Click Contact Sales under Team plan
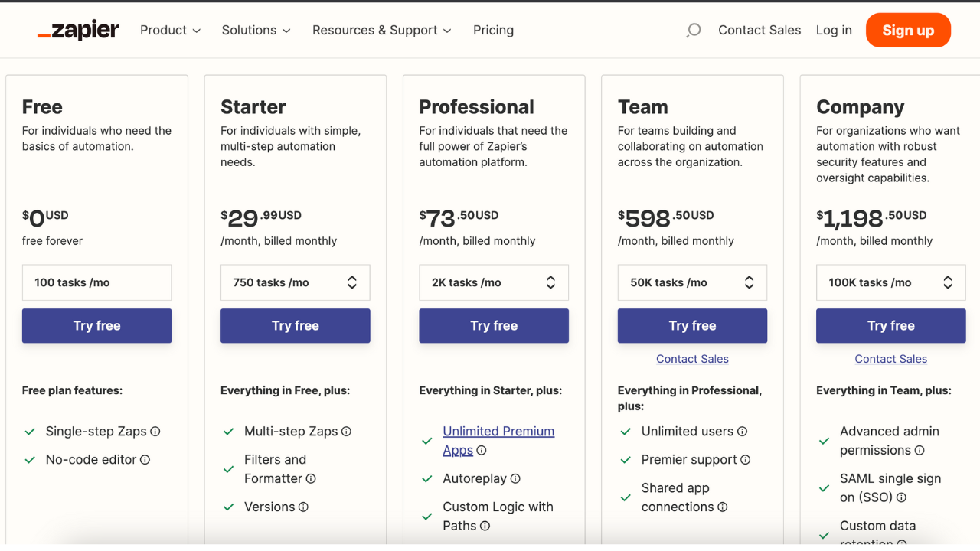The height and width of the screenshot is (551, 980). [692, 359]
